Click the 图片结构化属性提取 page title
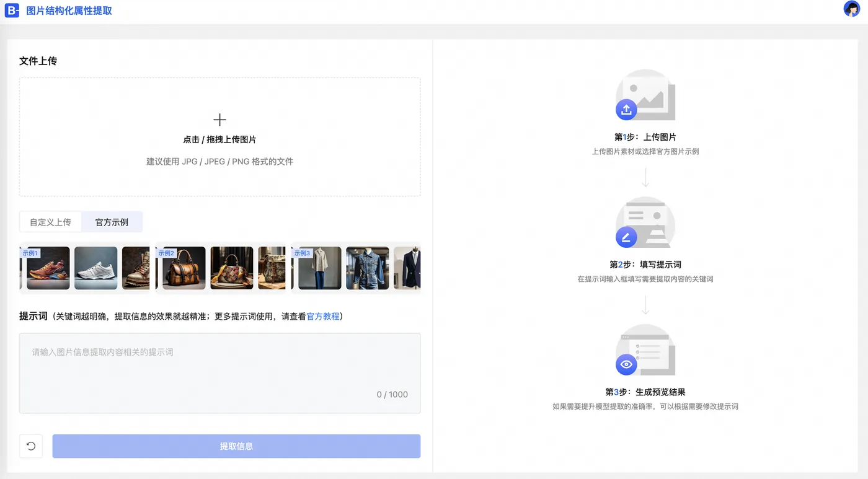 click(69, 11)
